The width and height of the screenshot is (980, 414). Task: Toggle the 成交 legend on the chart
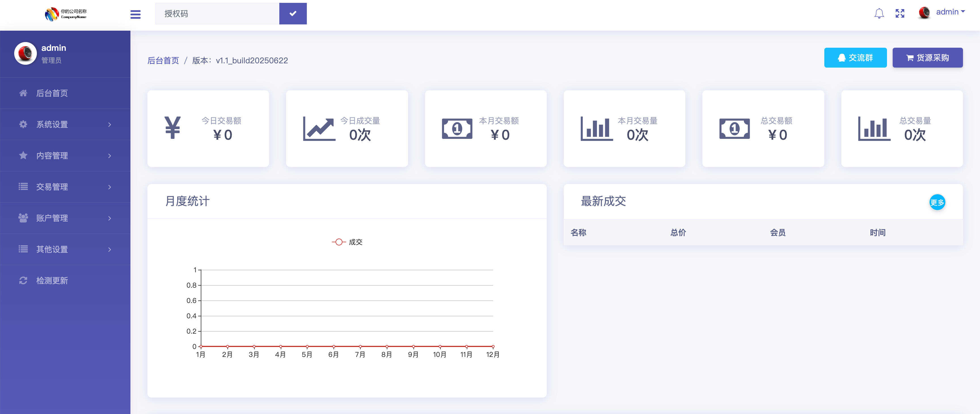coord(347,241)
